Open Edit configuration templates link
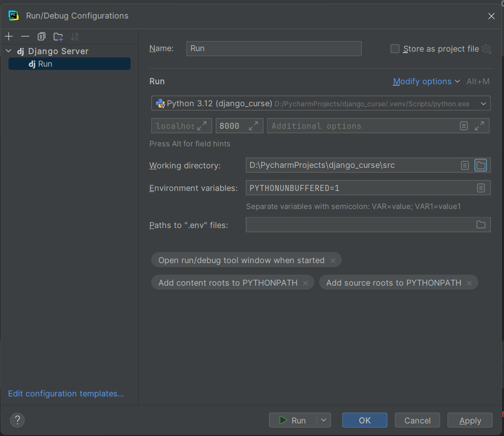This screenshot has height=436, width=504. pos(66,393)
